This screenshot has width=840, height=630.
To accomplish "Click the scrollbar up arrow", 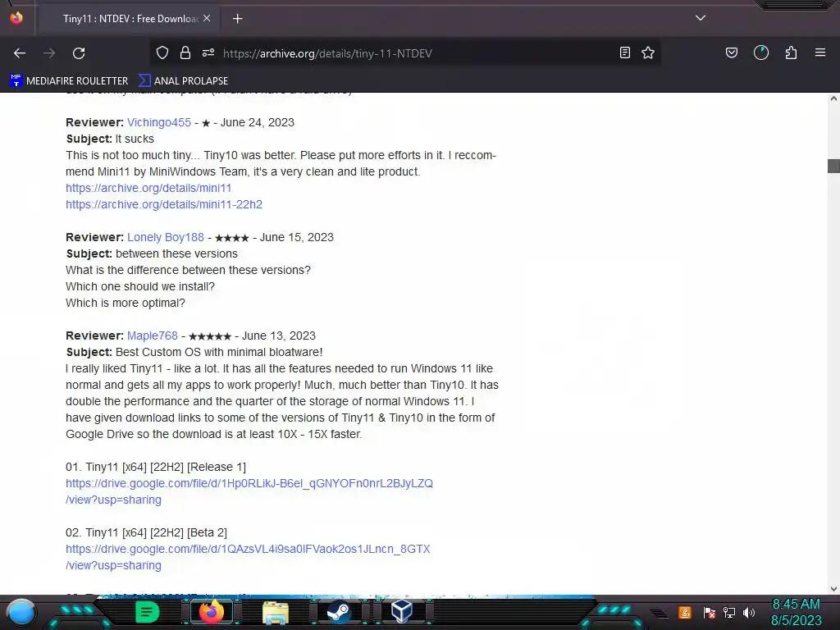I will (833, 98).
